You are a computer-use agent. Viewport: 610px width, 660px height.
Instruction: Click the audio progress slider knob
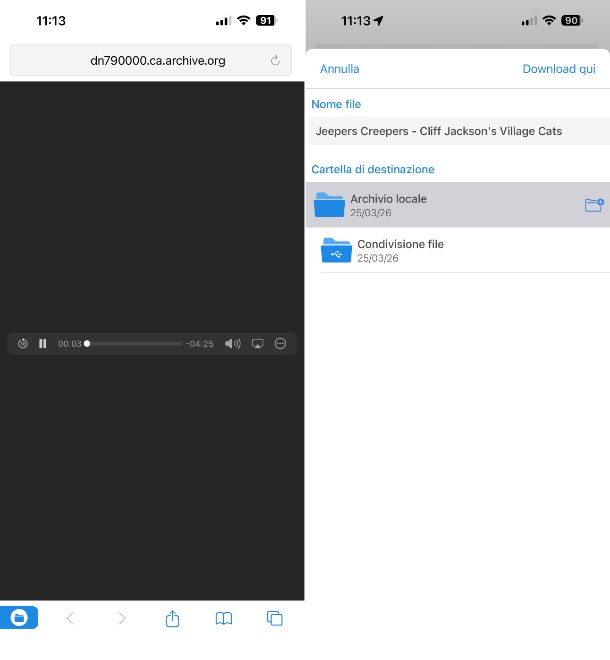pos(87,344)
